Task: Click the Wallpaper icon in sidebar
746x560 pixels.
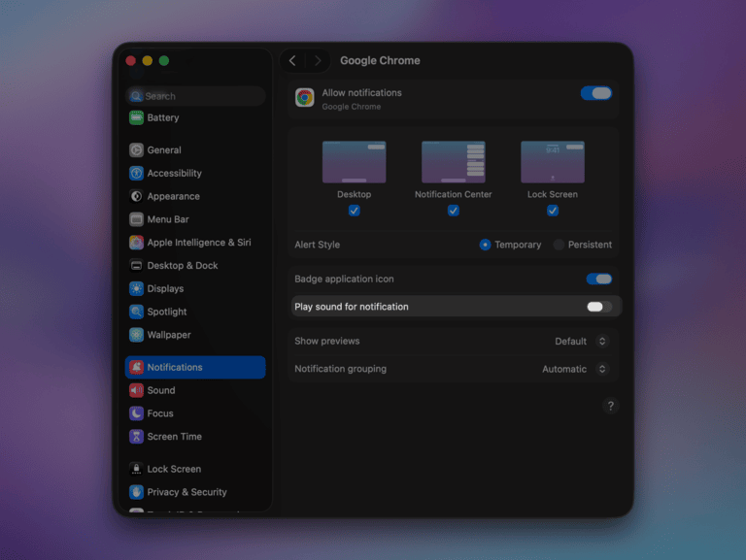Action: (136, 335)
